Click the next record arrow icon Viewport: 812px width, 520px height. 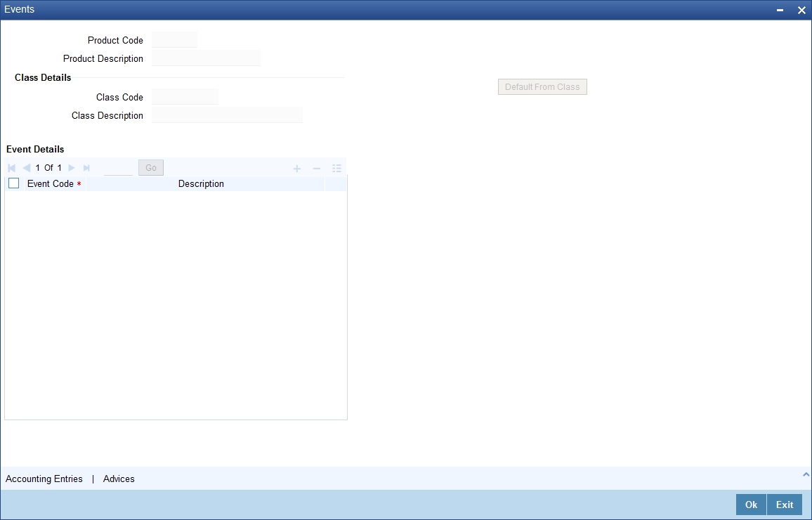[x=71, y=167]
